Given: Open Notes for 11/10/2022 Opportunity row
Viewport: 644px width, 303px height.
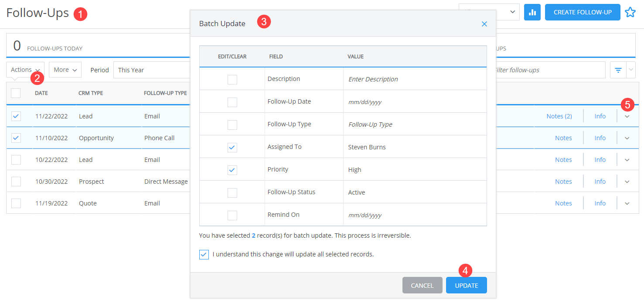Looking at the screenshot, I should [563, 138].
